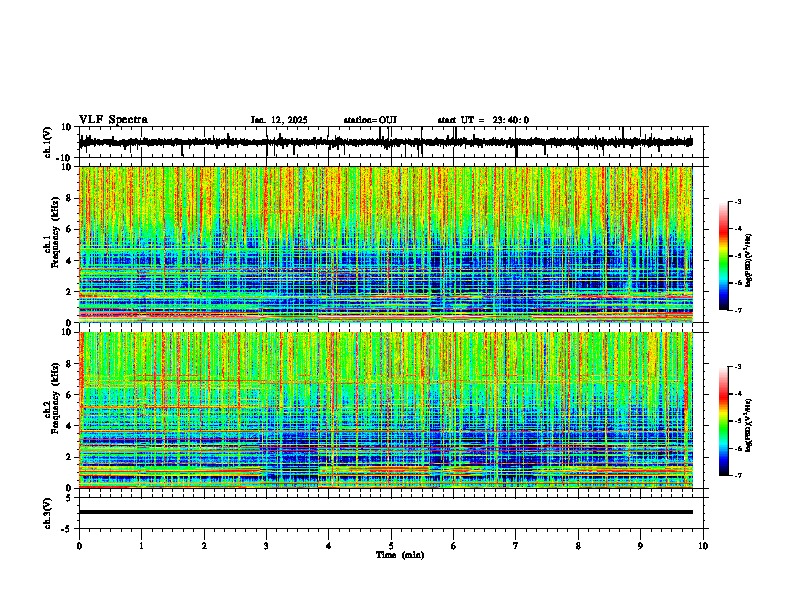The height and width of the screenshot is (612, 792).
Task: Click the "5" tick on ch.3(V) axis
Action: pyautogui.click(x=70, y=498)
